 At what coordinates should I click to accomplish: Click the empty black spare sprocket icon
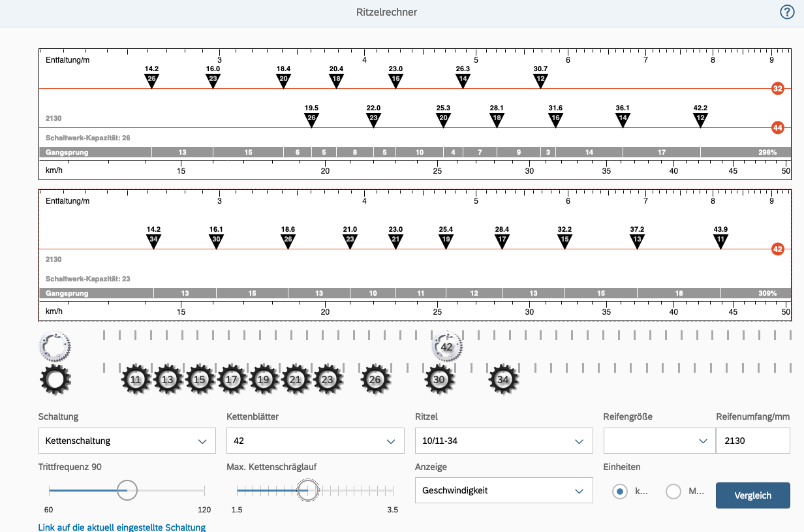click(x=55, y=379)
